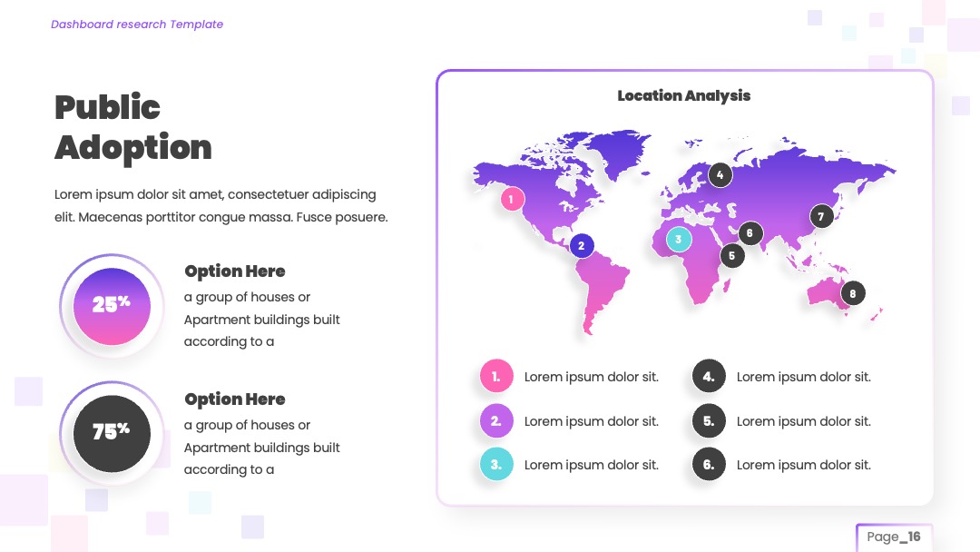Click the dark legend circle numbered 4
Image resolution: width=980 pixels, height=552 pixels.
click(x=709, y=377)
